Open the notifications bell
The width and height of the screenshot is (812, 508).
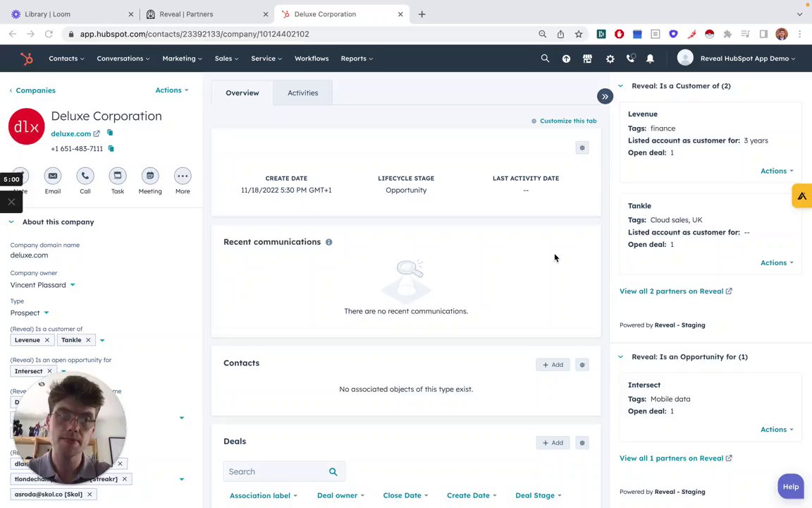[650, 59]
